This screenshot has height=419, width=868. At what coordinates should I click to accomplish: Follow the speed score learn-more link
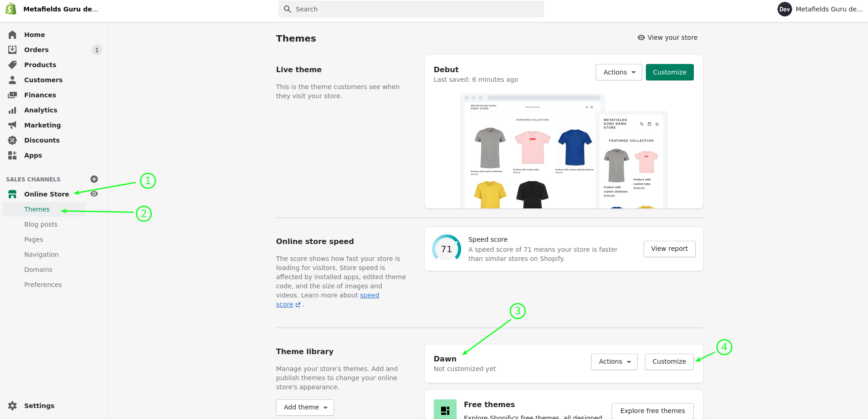point(369,295)
